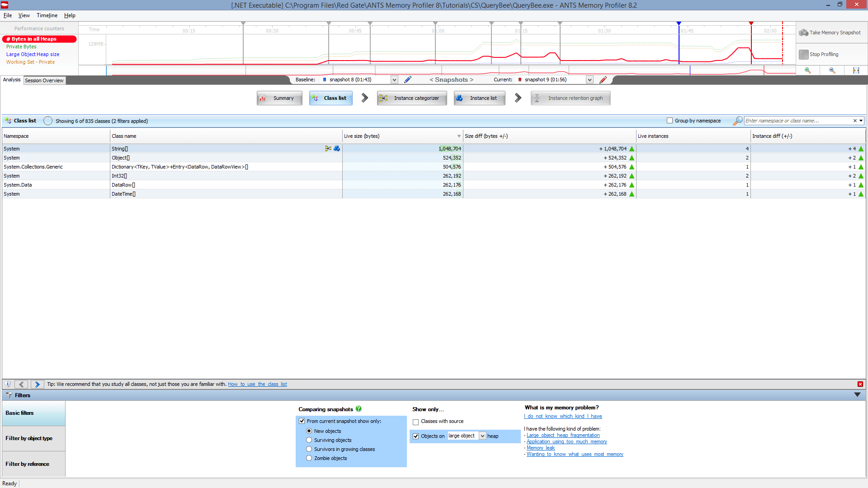Screen dimensions: 868x488
Task: Zoom in on the timeline magnifier
Action: coord(808,70)
